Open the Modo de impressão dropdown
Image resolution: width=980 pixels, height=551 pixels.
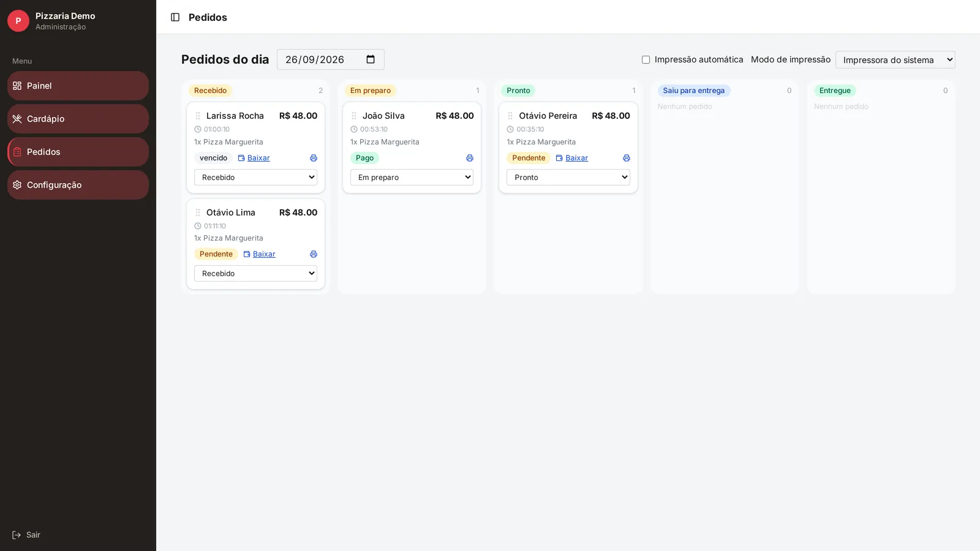[x=895, y=59]
